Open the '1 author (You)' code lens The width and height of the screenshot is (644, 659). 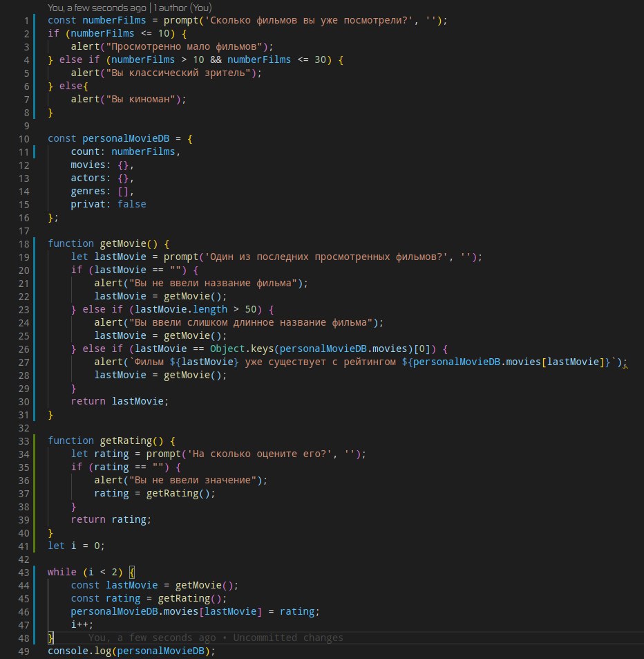tap(182, 8)
